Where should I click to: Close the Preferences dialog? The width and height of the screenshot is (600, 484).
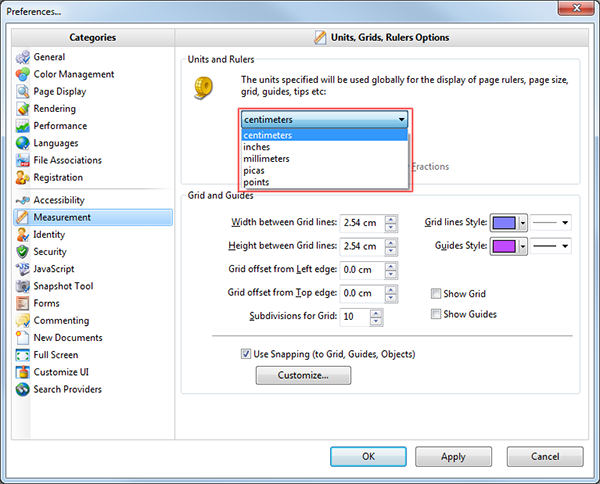pos(577,8)
